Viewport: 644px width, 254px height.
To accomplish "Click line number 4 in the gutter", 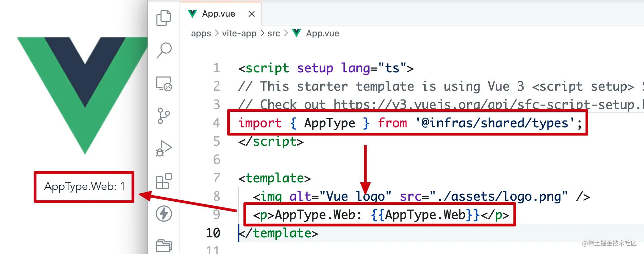I will click(x=217, y=123).
